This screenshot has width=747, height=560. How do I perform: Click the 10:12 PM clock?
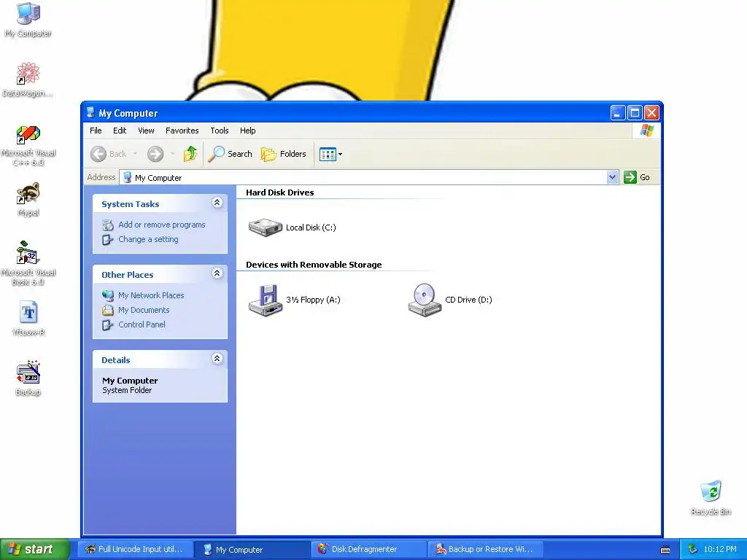720,549
